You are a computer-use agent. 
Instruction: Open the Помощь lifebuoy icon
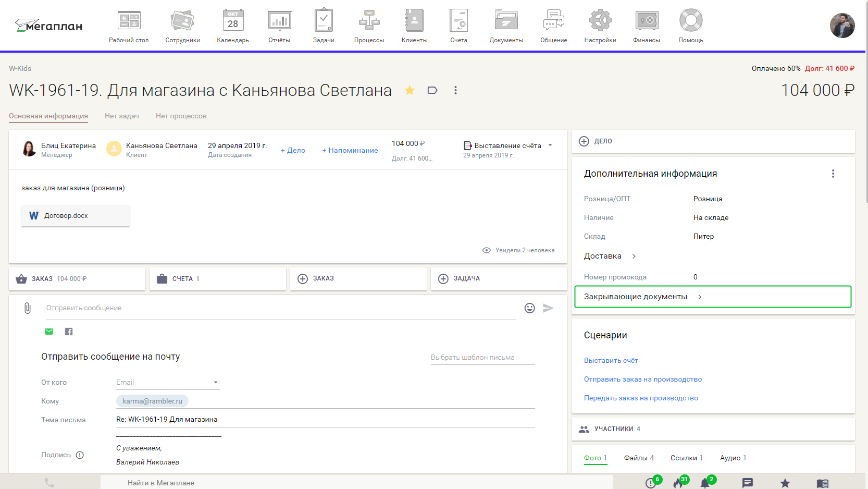click(691, 21)
